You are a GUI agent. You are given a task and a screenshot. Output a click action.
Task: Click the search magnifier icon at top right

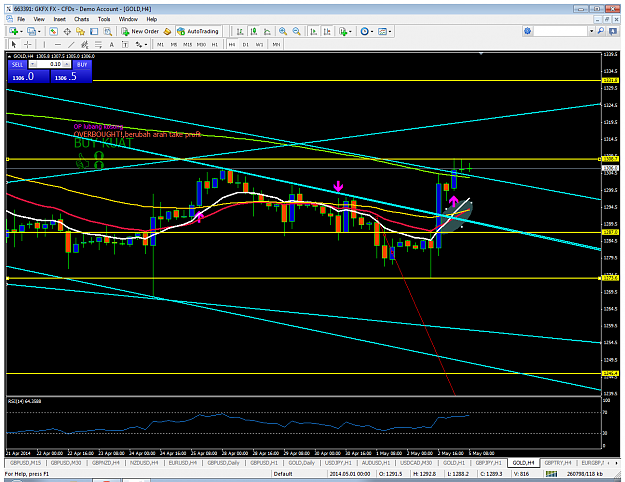tap(601, 31)
